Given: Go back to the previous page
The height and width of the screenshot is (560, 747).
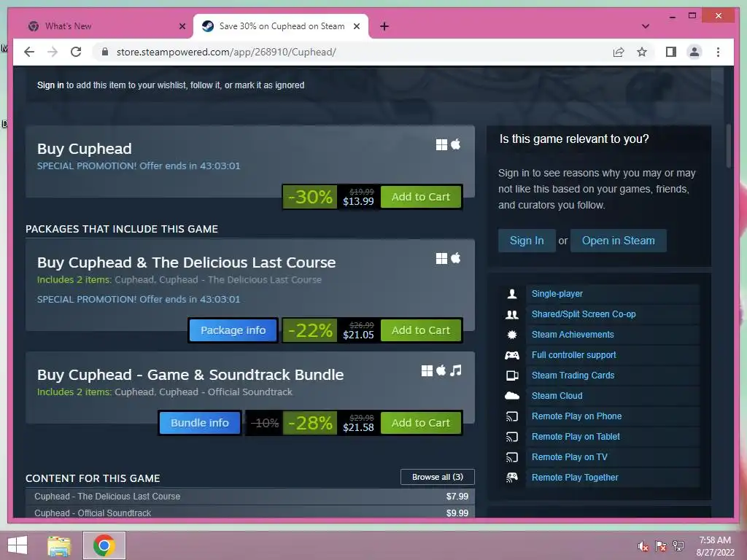Looking at the screenshot, I should [29, 52].
